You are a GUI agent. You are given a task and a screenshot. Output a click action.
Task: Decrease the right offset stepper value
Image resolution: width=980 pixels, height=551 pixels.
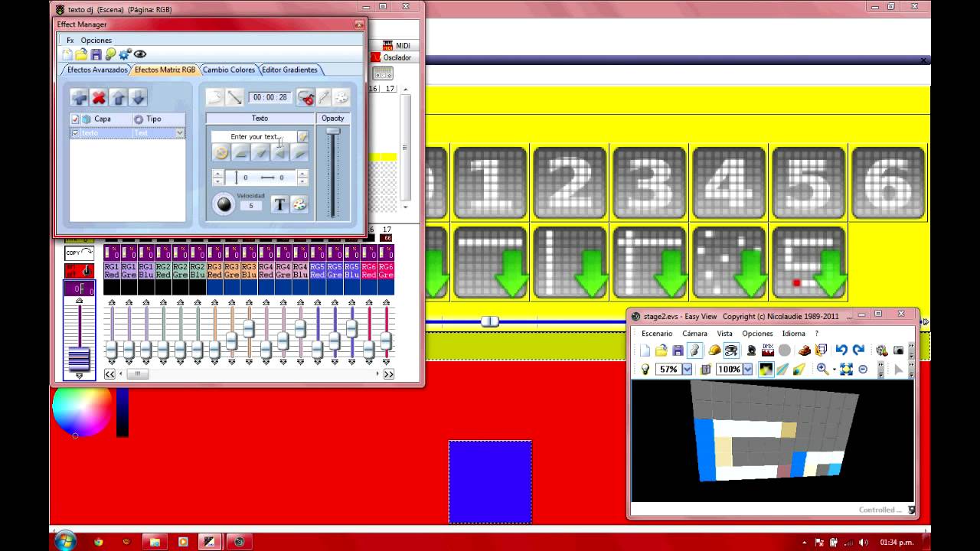(x=302, y=181)
